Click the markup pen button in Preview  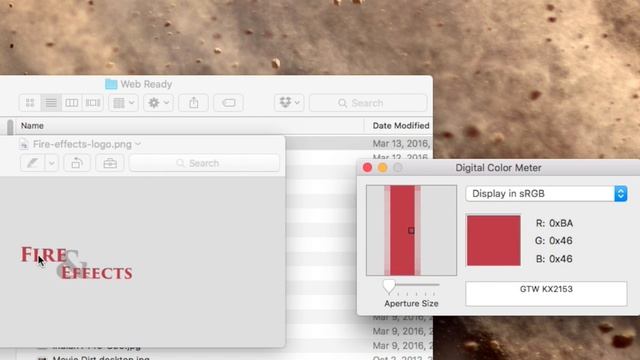point(32,163)
